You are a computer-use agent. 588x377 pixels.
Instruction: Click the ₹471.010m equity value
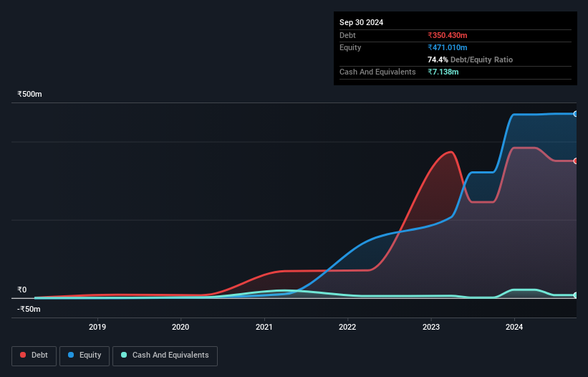448,47
